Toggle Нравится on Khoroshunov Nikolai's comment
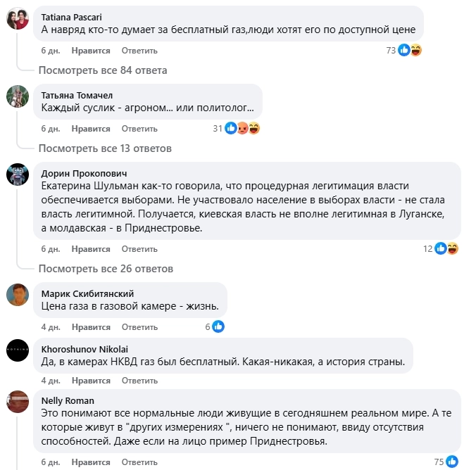 click(x=91, y=381)
